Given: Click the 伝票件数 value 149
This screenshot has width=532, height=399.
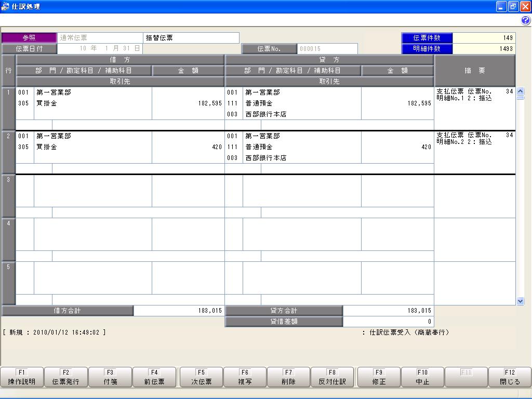Looking at the screenshot, I should click(x=484, y=37).
